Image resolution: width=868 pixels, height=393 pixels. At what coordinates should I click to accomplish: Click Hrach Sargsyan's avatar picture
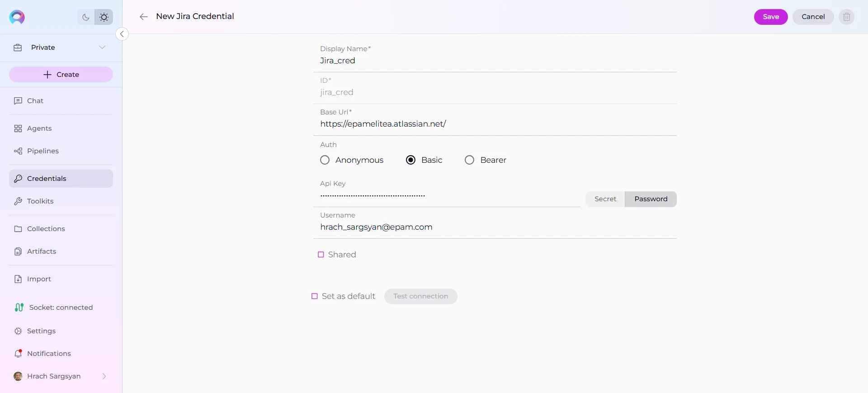tap(18, 376)
